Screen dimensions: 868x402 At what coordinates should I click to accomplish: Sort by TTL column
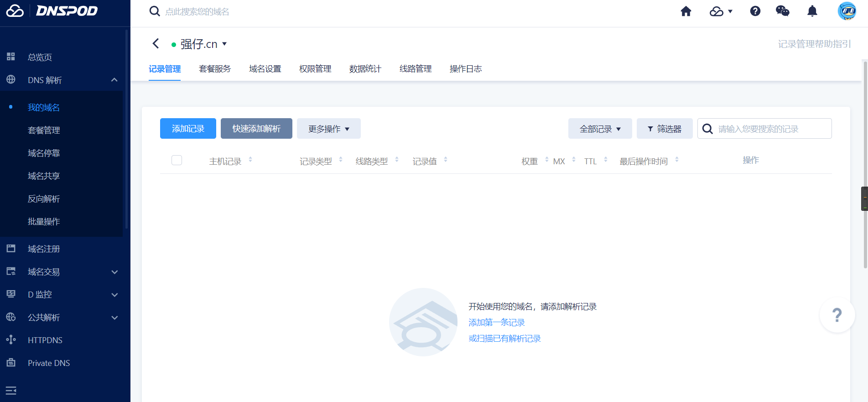605,160
